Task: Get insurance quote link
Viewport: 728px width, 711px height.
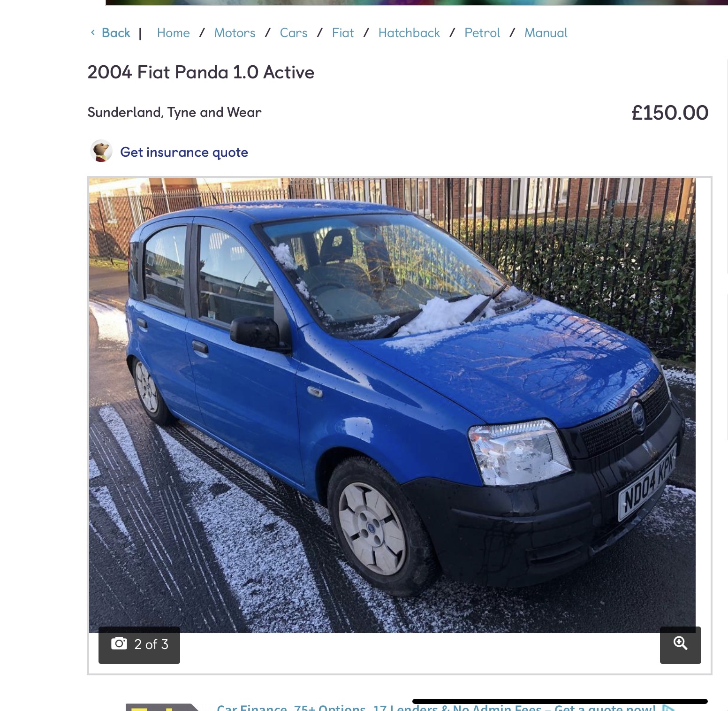Action: [x=184, y=152]
